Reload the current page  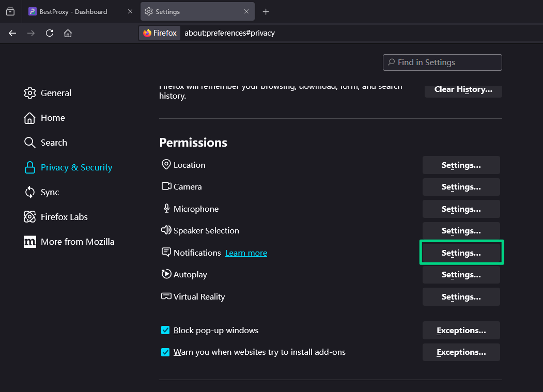click(x=50, y=33)
